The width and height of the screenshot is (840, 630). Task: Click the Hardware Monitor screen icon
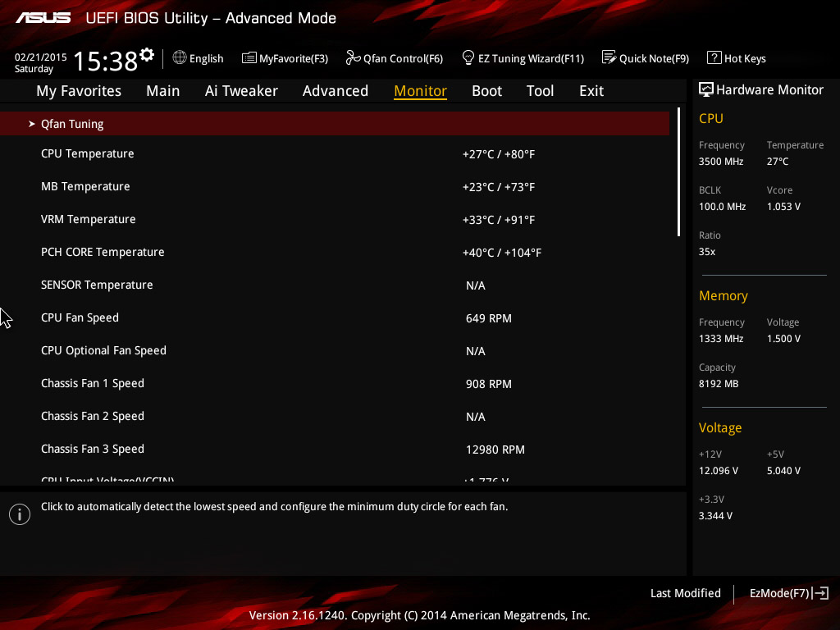[x=706, y=89]
